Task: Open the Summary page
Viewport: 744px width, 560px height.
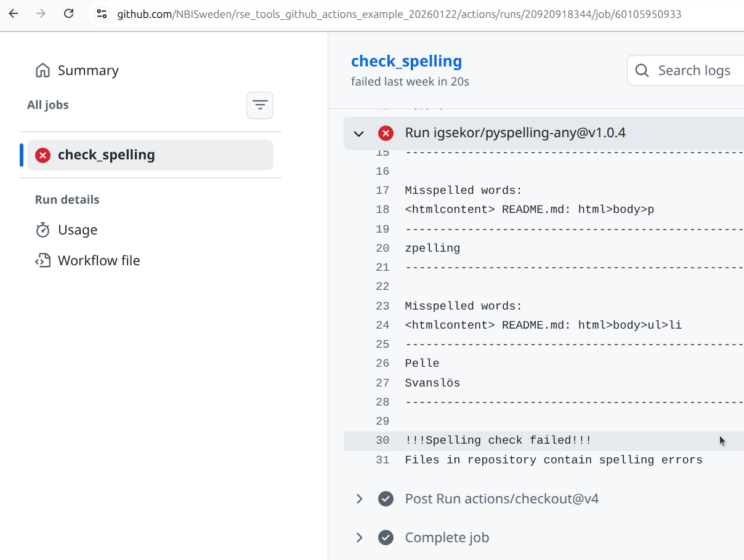Action: (x=88, y=71)
